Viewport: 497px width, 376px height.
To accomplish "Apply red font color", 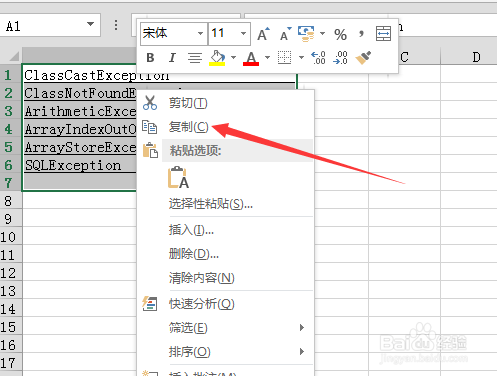I will (251, 58).
